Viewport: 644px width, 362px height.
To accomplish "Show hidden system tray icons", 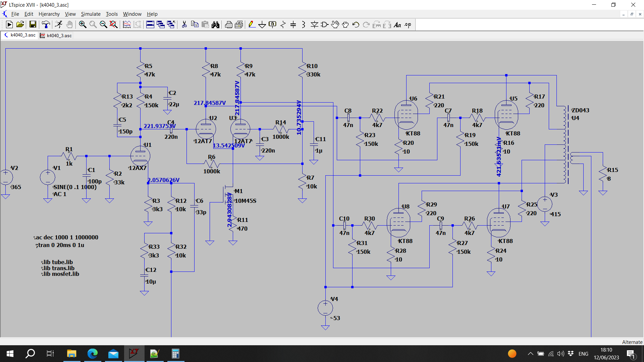I will coord(530,354).
